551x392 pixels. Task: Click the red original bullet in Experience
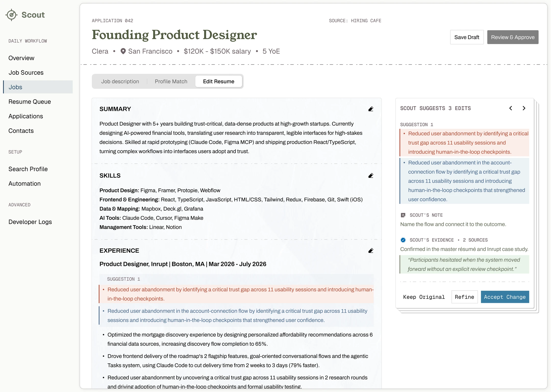tap(236, 294)
